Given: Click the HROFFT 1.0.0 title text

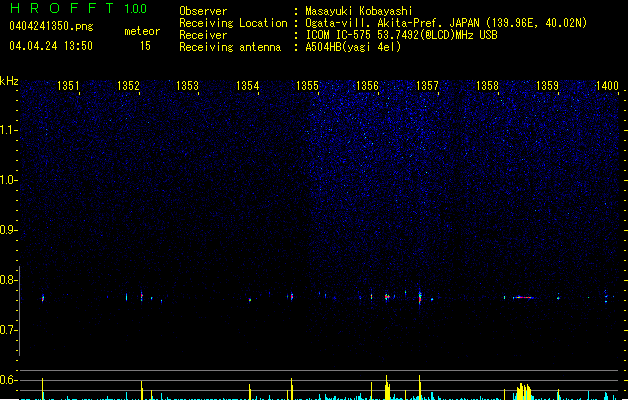Looking at the screenshot, I should 79,8.
